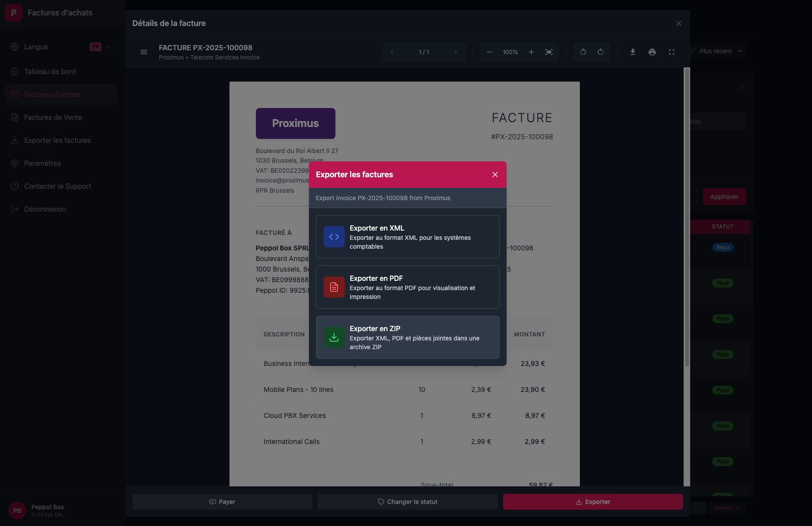Go to previous page in viewer
This screenshot has width=812, height=526.
point(392,52)
